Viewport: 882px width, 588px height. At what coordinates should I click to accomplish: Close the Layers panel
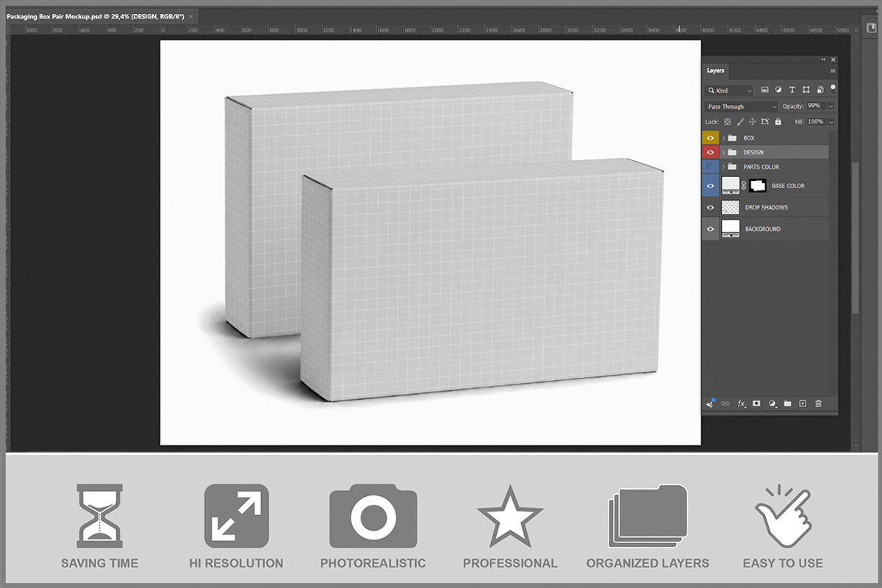coord(833,60)
